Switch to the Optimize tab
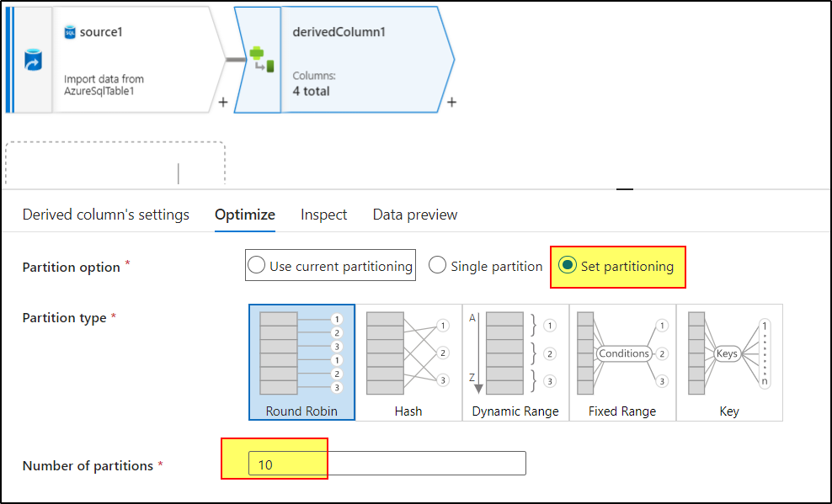The width and height of the screenshot is (832, 504). (244, 215)
